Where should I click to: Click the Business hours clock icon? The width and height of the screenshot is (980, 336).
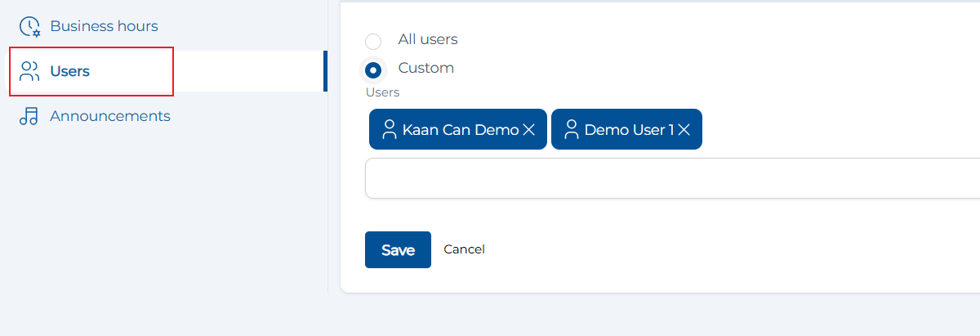[x=29, y=27]
